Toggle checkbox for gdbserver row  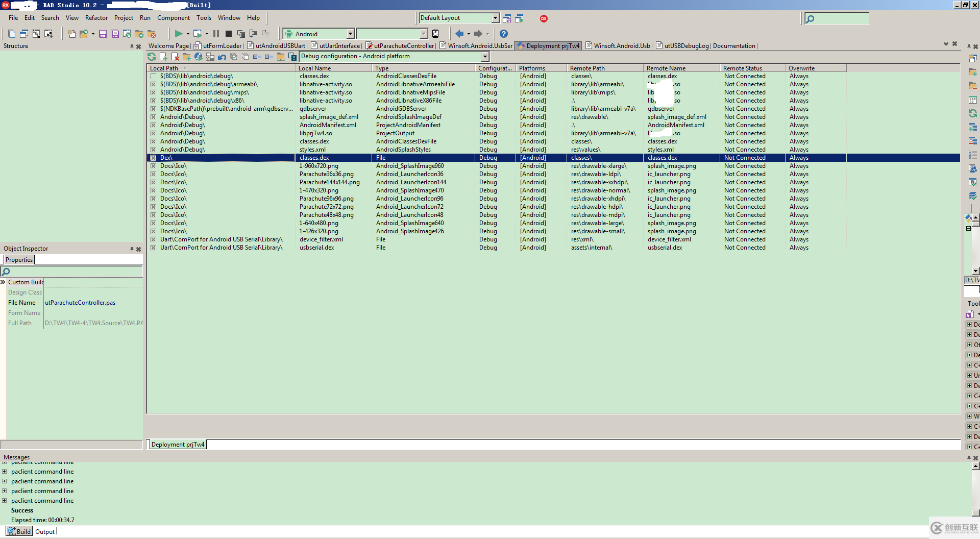pos(153,109)
